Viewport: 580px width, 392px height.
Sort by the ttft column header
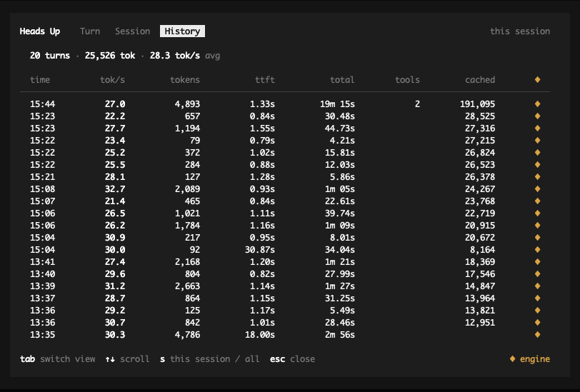(x=265, y=79)
